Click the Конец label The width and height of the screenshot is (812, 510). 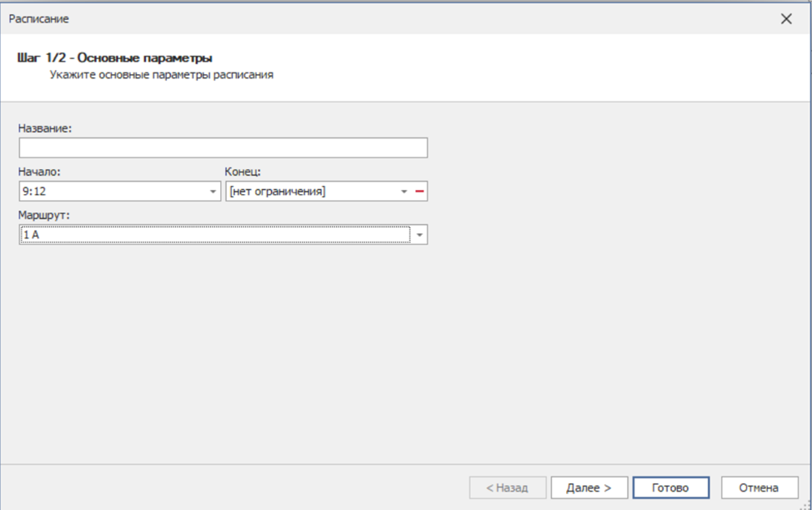(x=243, y=172)
